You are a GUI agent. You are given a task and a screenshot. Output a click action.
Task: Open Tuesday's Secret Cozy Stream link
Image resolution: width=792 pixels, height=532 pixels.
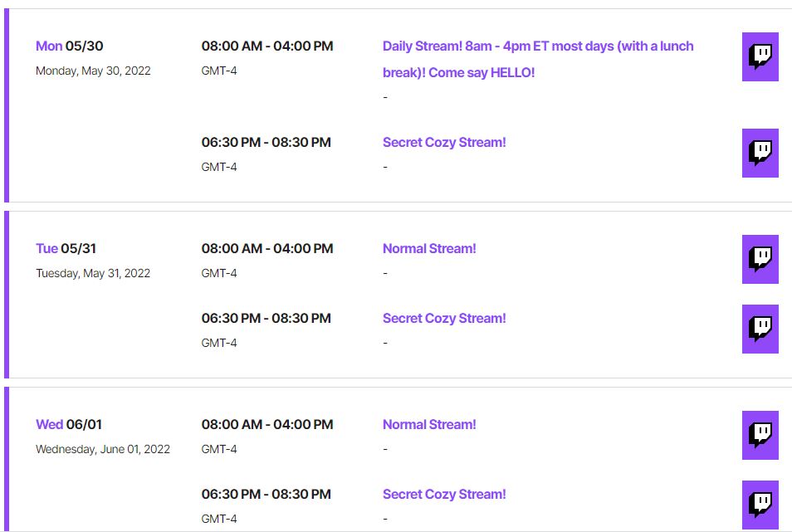[x=444, y=319]
